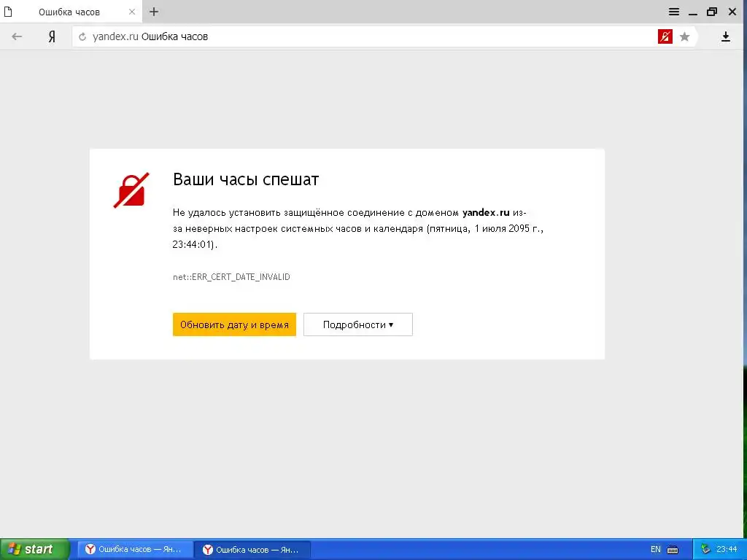Open downloads with the download arrow icon
The image size is (747, 560).
[726, 36]
